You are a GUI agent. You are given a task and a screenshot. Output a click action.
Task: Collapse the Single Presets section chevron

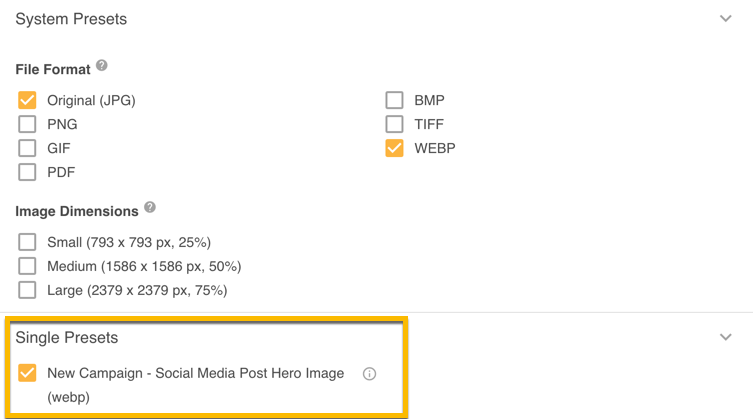tap(725, 337)
